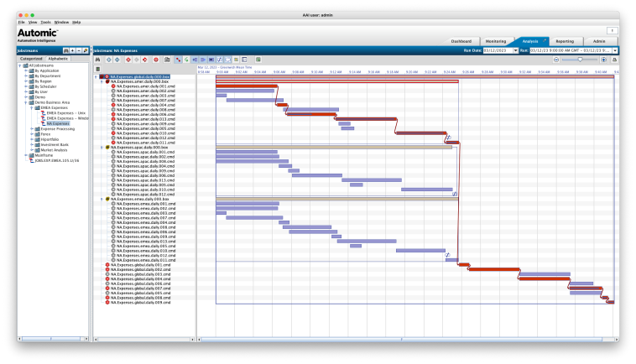The height and width of the screenshot is (364, 636).
Task: Click the print icon beside zoom controls
Action: coord(615,60)
